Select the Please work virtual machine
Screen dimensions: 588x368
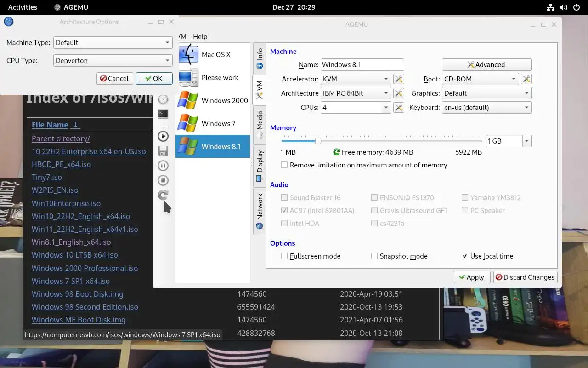[213, 77]
